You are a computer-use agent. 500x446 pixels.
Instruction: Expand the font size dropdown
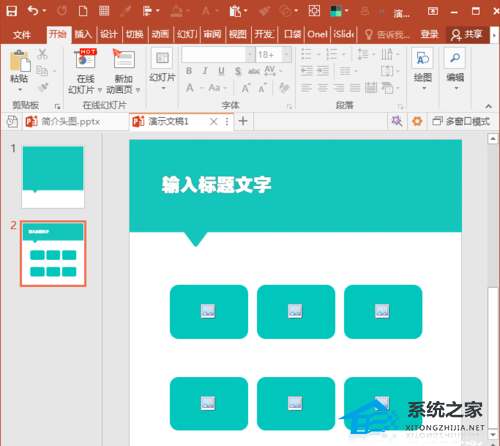click(286, 54)
